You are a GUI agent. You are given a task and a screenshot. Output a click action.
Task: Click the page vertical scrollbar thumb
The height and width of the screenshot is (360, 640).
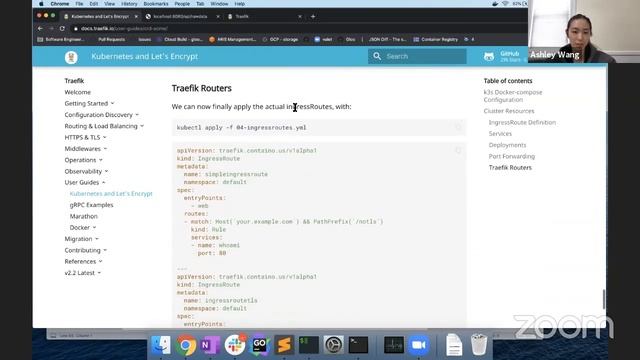604,299
